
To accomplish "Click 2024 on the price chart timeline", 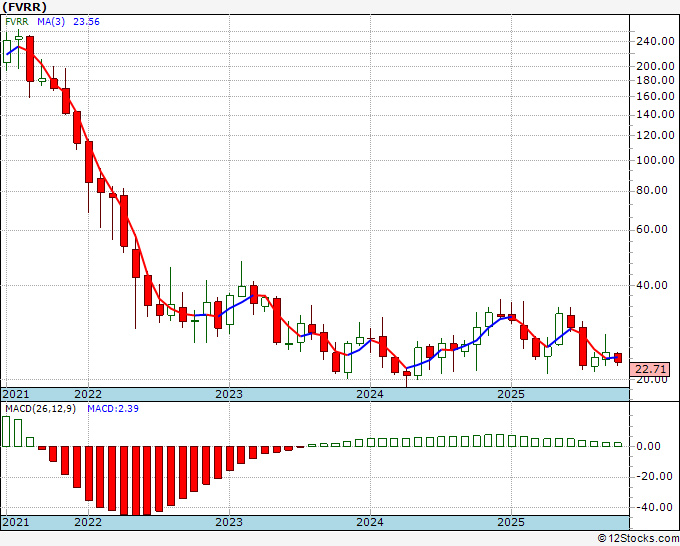I will 370,394.
